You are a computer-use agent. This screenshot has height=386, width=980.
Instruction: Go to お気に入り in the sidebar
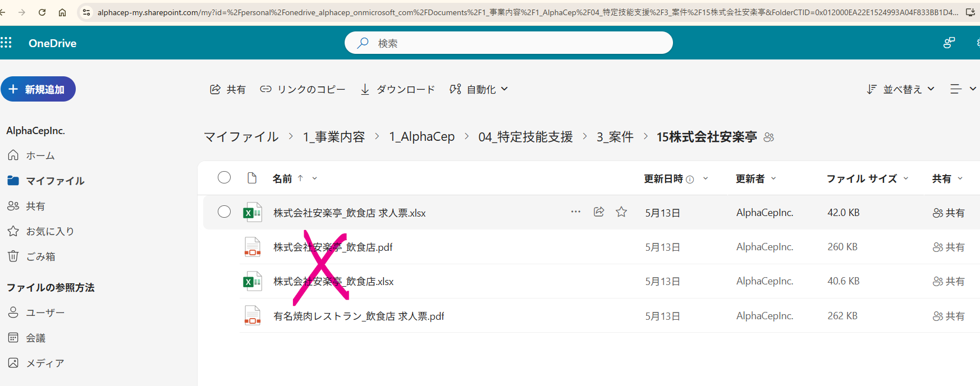pyautogui.click(x=49, y=231)
